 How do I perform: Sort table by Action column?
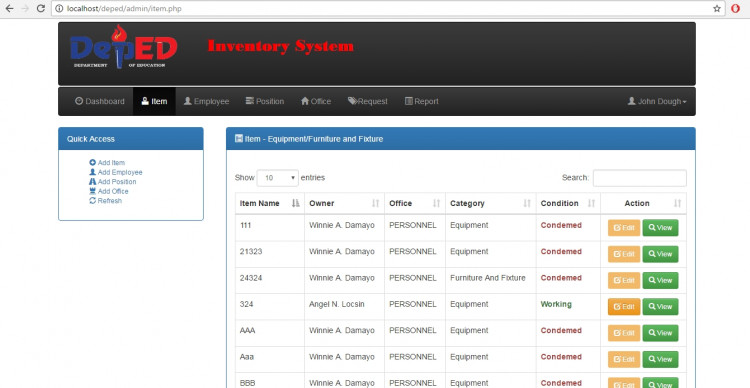(x=643, y=203)
